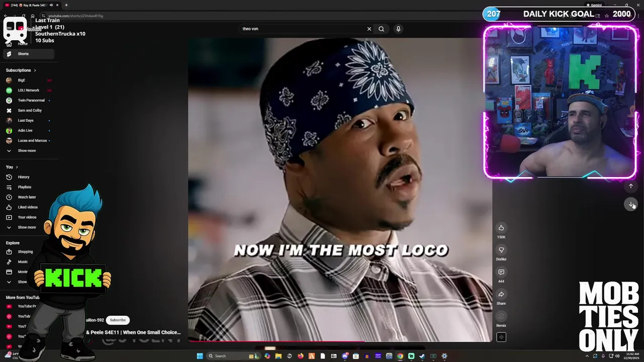Open the comments with the 444 icon

[501, 272]
